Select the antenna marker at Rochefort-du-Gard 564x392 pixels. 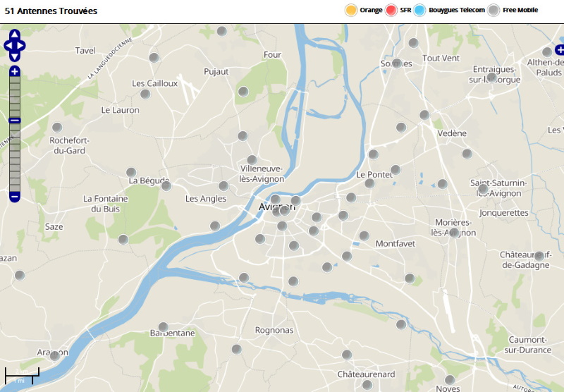pos(57,128)
